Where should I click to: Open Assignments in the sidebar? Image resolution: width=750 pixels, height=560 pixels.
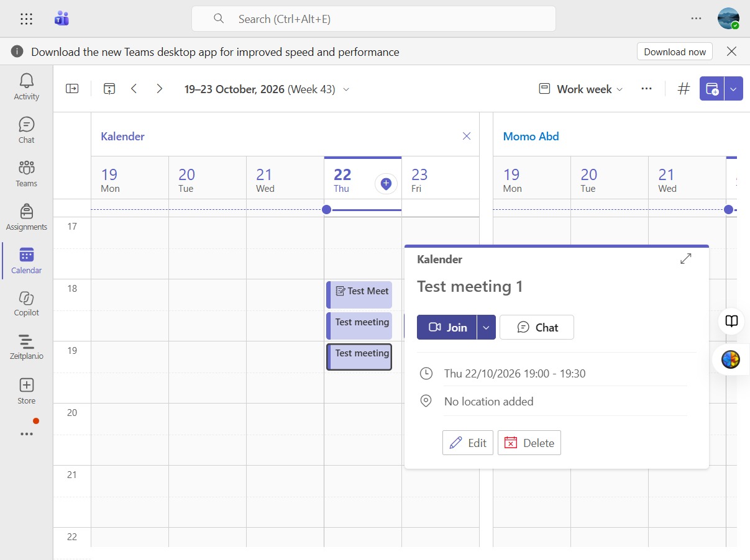tap(26, 217)
